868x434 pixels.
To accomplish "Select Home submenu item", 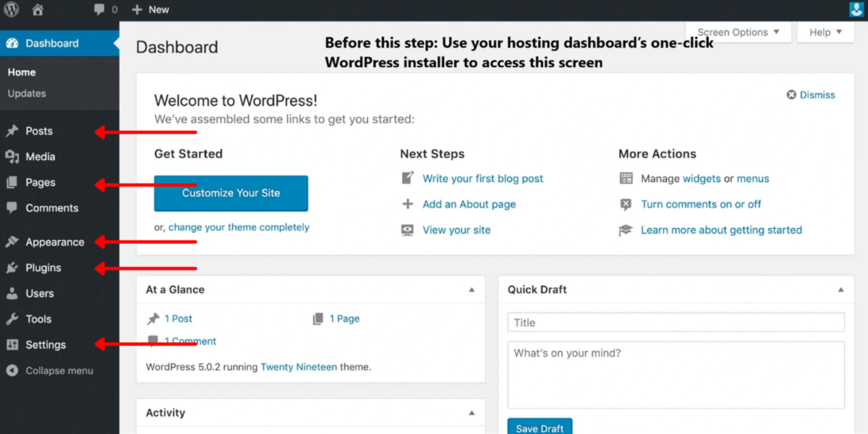I will click(22, 72).
